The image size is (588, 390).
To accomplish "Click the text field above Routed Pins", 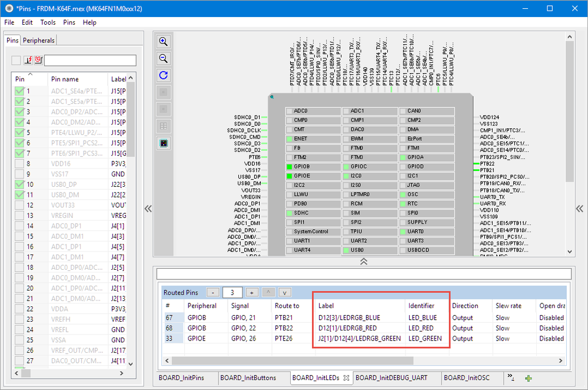I will pyautogui.click(x=364, y=273).
